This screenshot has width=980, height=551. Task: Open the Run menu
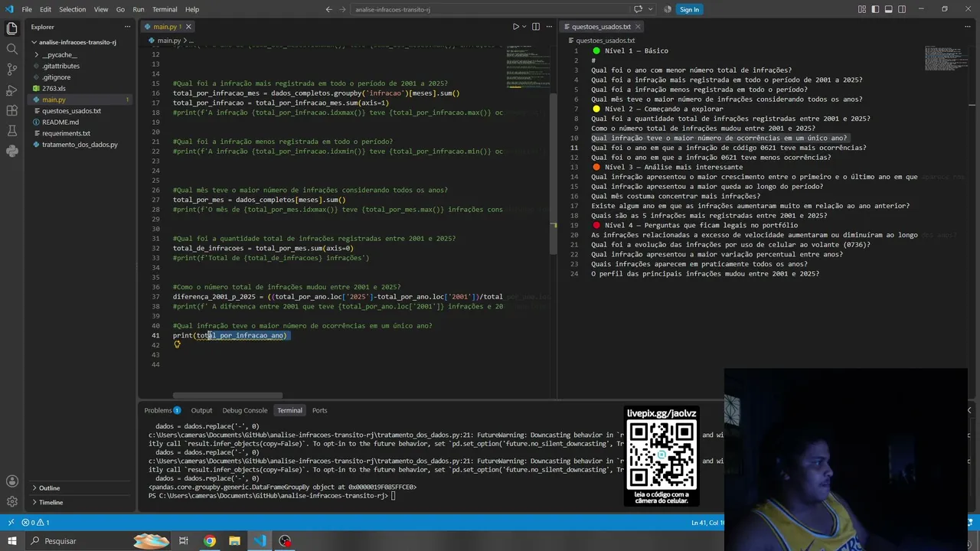coord(139,9)
